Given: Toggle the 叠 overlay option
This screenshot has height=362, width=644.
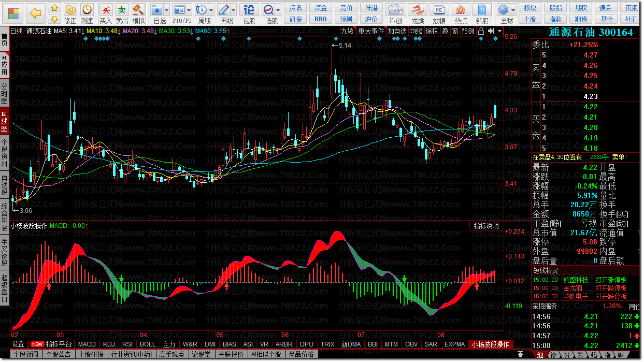Looking at the screenshot, I should point(445,31).
